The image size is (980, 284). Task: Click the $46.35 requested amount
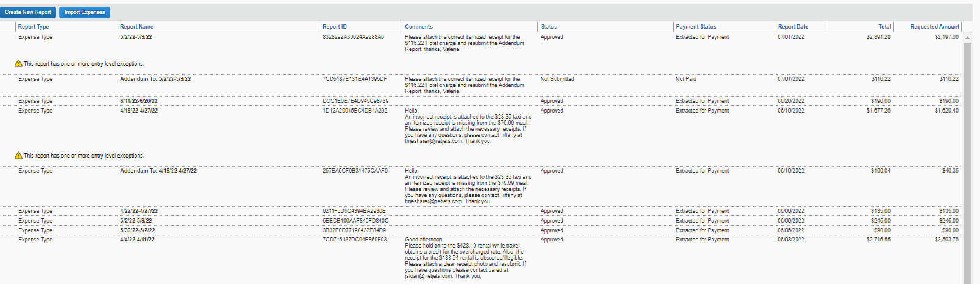tap(950, 171)
